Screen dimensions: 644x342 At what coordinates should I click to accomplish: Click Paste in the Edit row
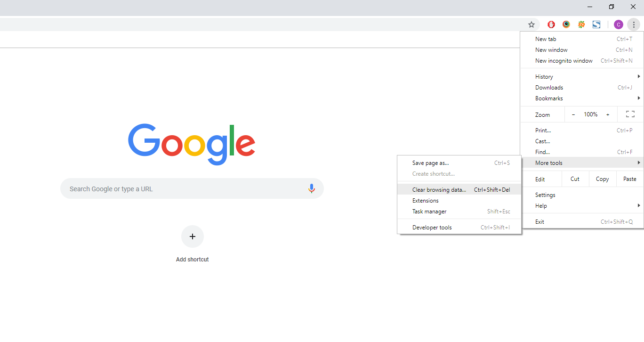pyautogui.click(x=630, y=179)
